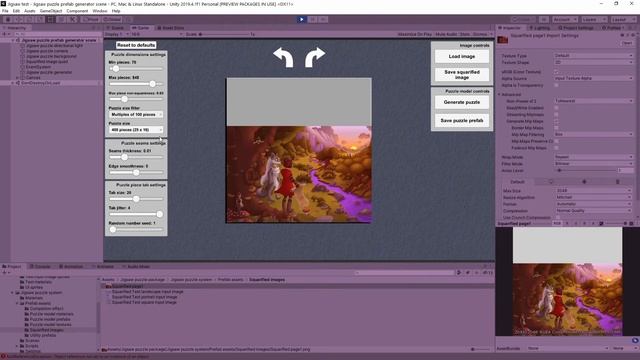Click the Generate puzzle button

coord(462,102)
